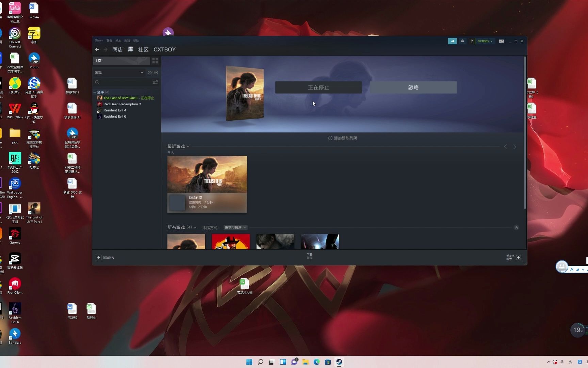Screen dimensions: 588x368
Task: Show ready-to-play games only icon
Action: pos(156,73)
